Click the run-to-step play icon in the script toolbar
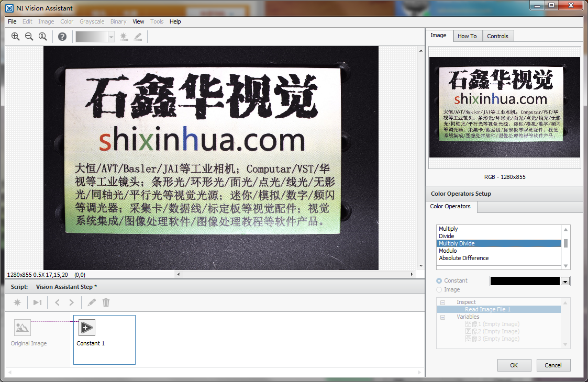 [x=38, y=302]
